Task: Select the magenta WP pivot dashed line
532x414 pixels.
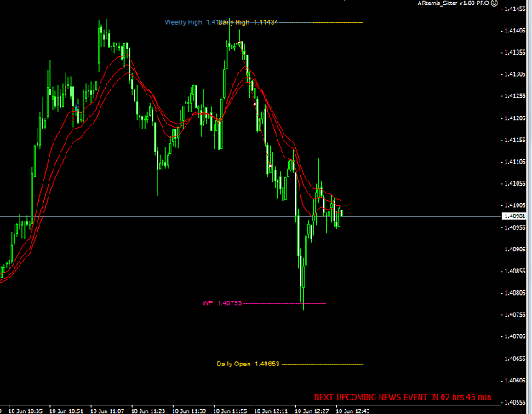Action: tap(285, 303)
